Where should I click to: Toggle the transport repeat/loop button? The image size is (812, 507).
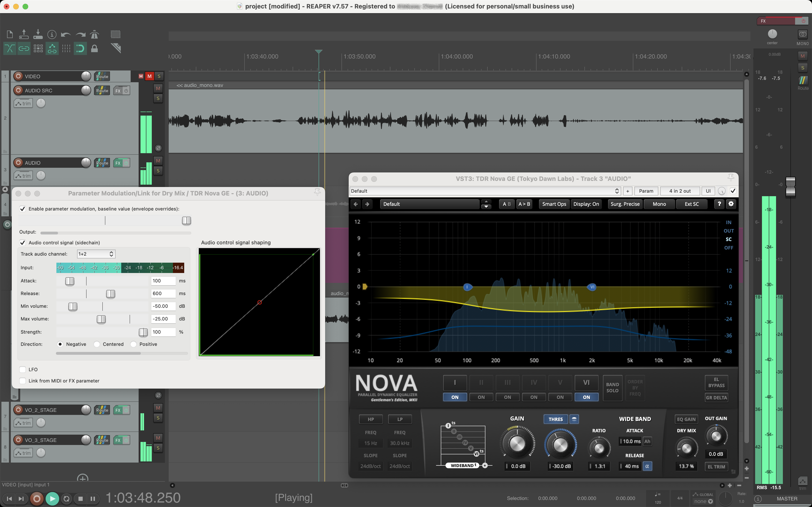tap(66, 499)
